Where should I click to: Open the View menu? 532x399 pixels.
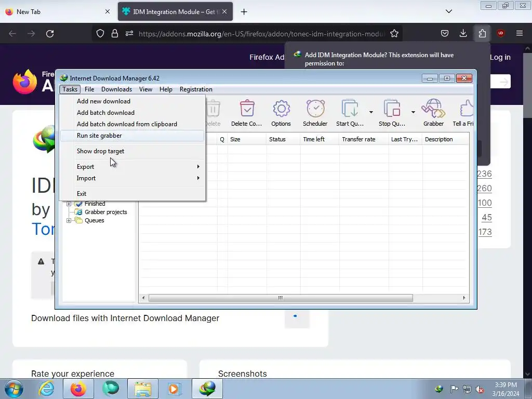[x=145, y=89]
